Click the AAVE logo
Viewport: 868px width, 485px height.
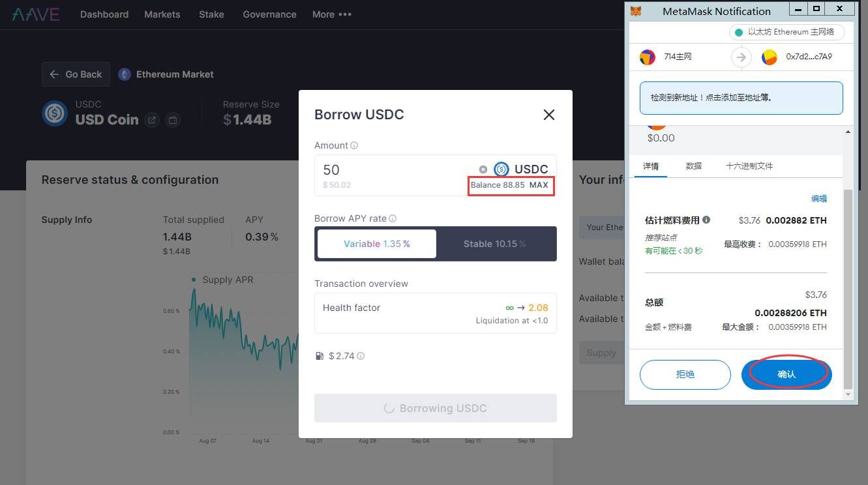pos(36,14)
